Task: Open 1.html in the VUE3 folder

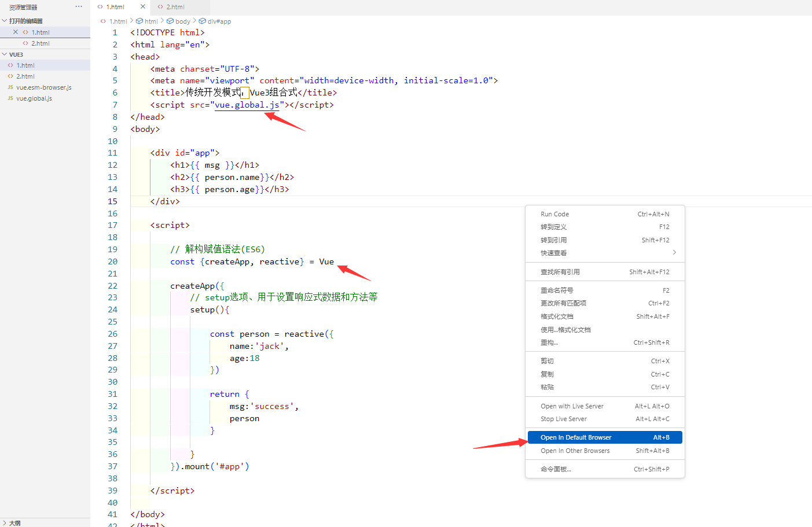Action: coord(45,65)
